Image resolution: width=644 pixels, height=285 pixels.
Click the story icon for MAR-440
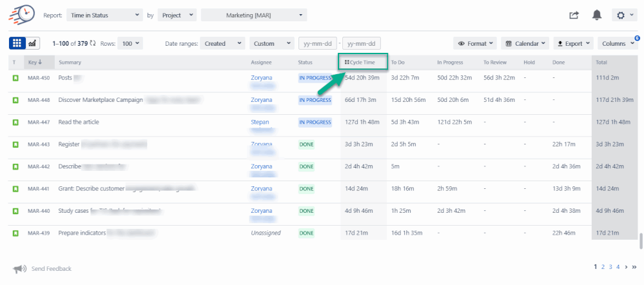pos(15,211)
